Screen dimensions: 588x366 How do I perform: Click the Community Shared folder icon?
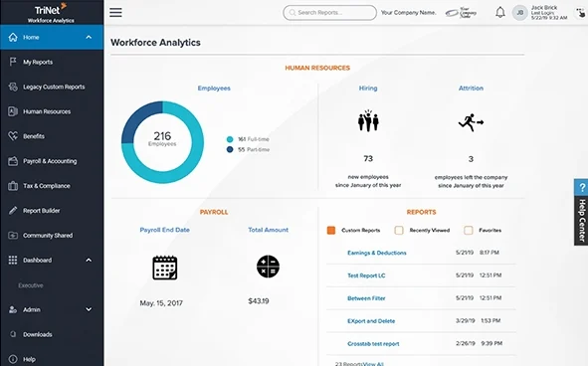point(13,235)
